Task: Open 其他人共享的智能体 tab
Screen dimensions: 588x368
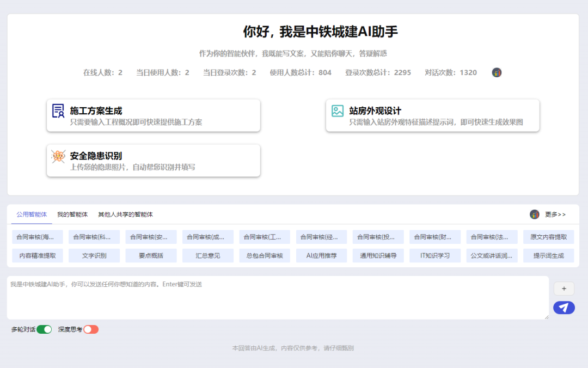Action: tap(125, 214)
